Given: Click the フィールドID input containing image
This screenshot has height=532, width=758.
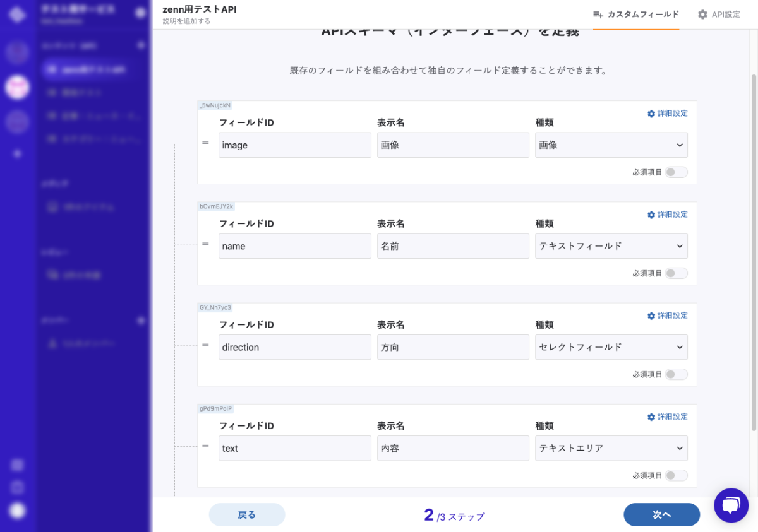Looking at the screenshot, I should (x=295, y=145).
